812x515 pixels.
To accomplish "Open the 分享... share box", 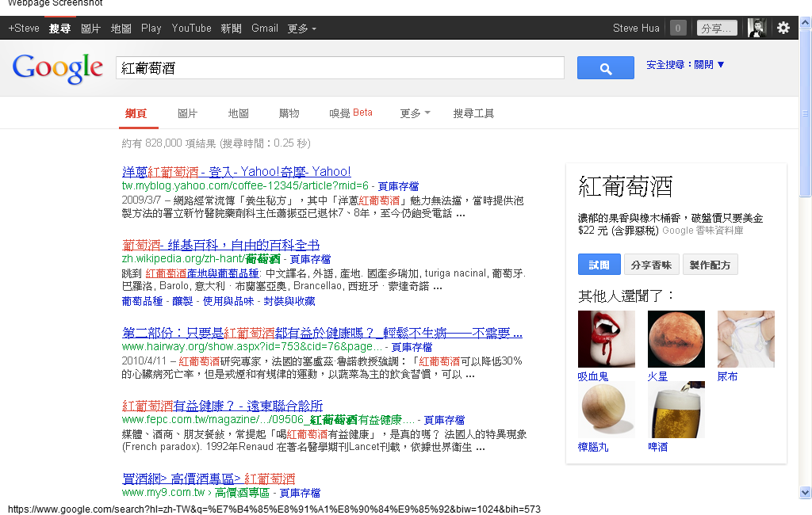I will tap(717, 28).
